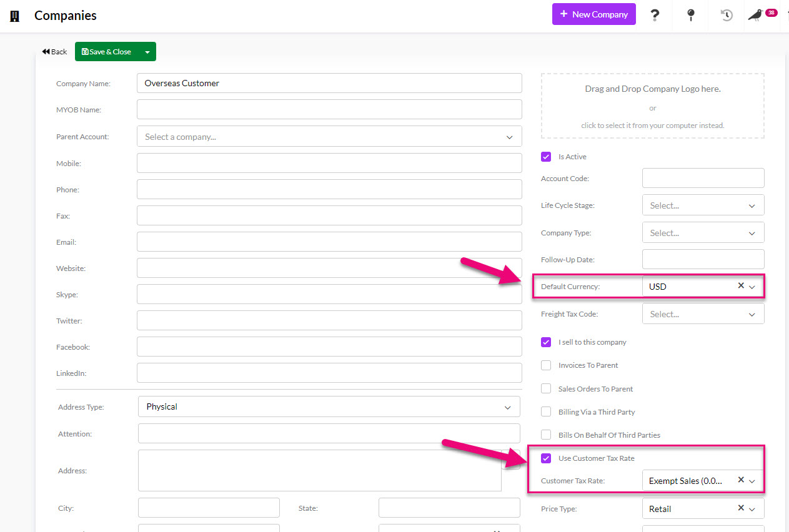
Task: Enable Invoices To Parent
Action: (546, 365)
